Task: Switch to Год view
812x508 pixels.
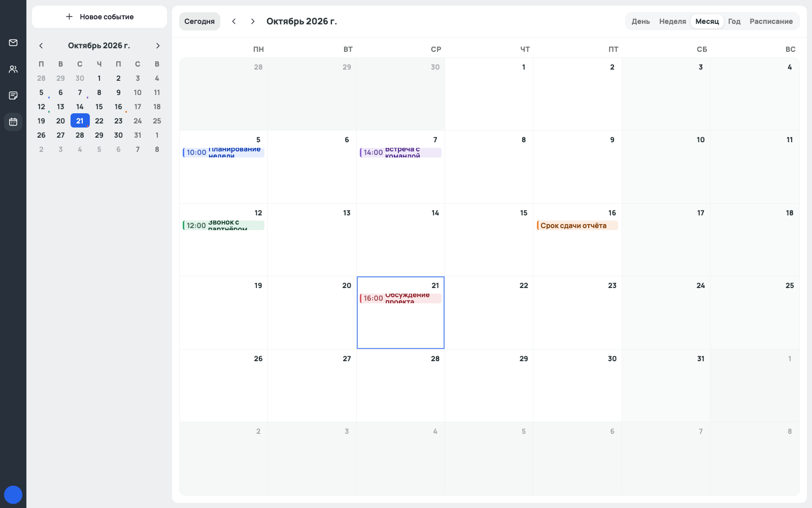Action: 734,21
